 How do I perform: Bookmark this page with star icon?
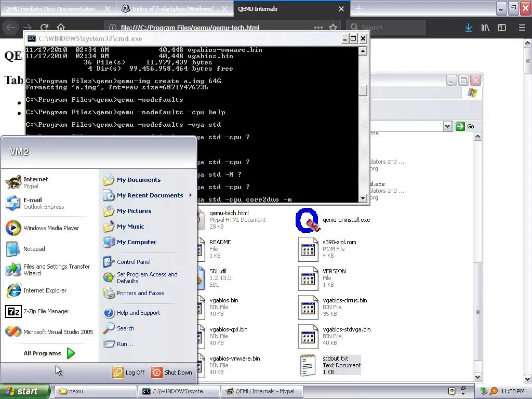coord(333,28)
